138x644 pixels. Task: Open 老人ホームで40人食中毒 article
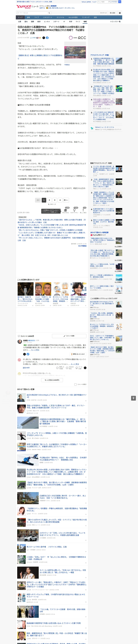(47, 547)
